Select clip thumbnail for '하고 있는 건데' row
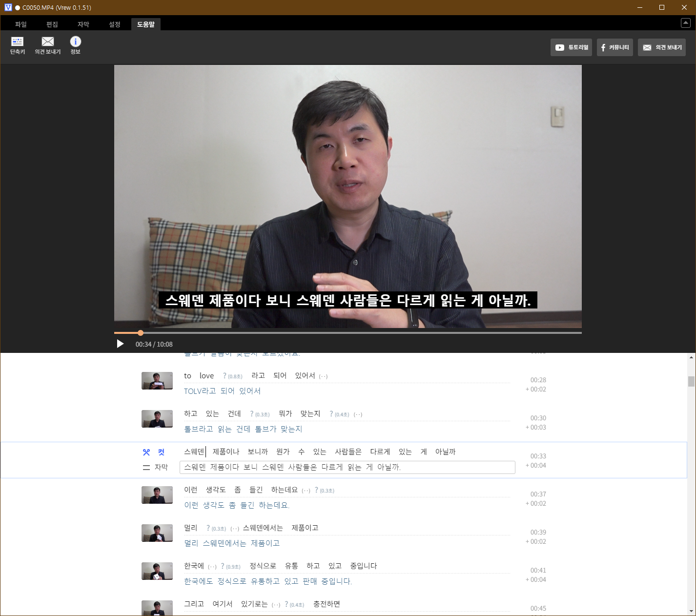Viewport: 696px width, 616px height. click(x=157, y=419)
